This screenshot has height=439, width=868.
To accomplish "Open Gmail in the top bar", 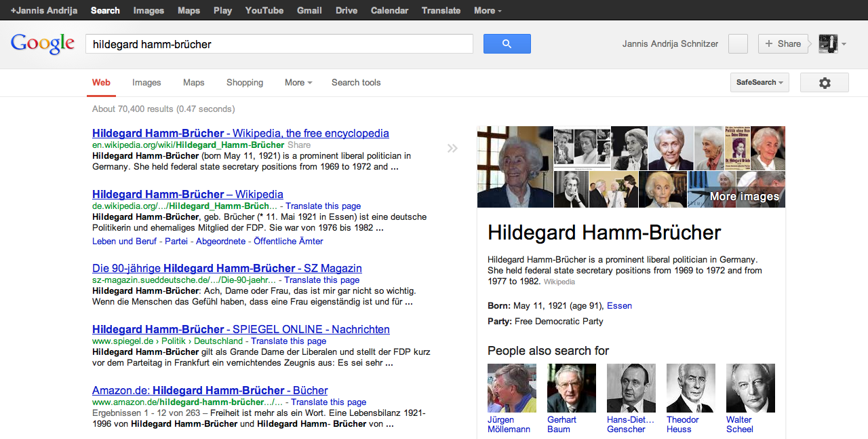I will pyautogui.click(x=309, y=10).
